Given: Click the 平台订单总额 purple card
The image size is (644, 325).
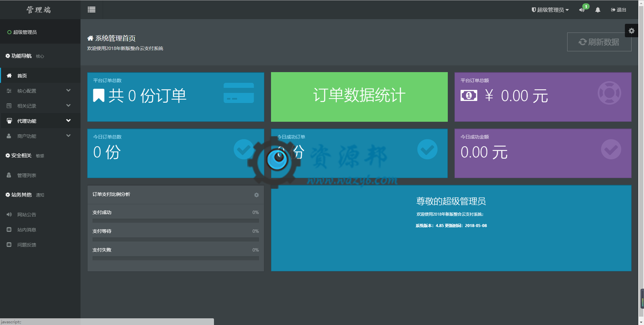Looking at the screenshot, I should [x=543, y=97].
